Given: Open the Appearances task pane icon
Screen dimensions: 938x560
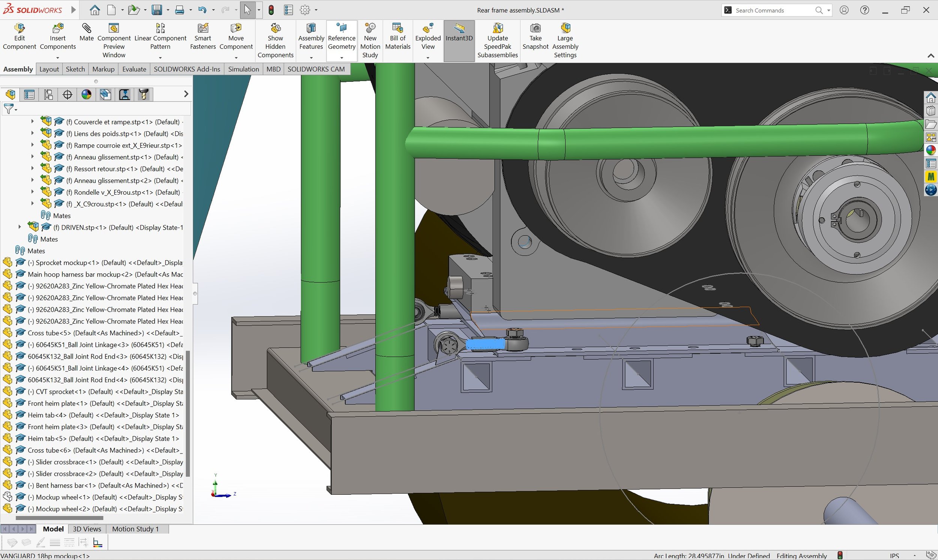Looking at the screenshot, I should point(930,150).
